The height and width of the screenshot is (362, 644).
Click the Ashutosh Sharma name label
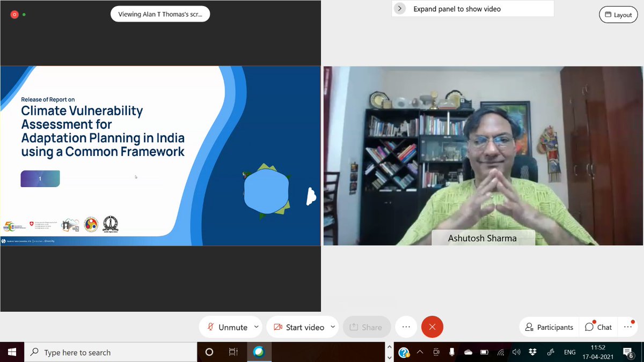(x=482, y=238)
